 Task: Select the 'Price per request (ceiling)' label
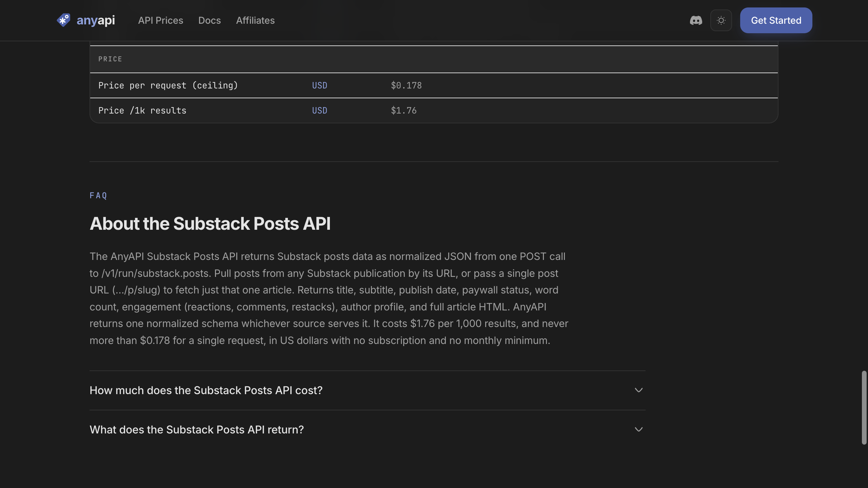pyautogui.click(x=168, y=85)
